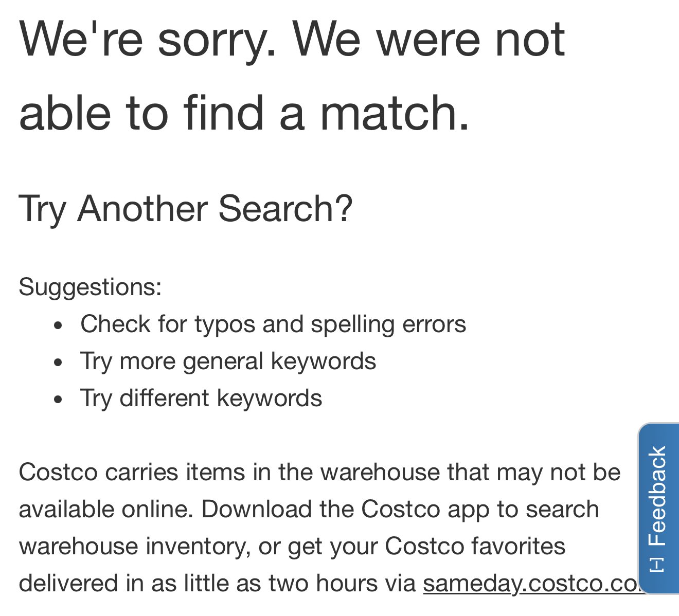Click "Try more general keywords" suggestion
The width and height of the screenshot is (679, 616).
tap(228, 361)
